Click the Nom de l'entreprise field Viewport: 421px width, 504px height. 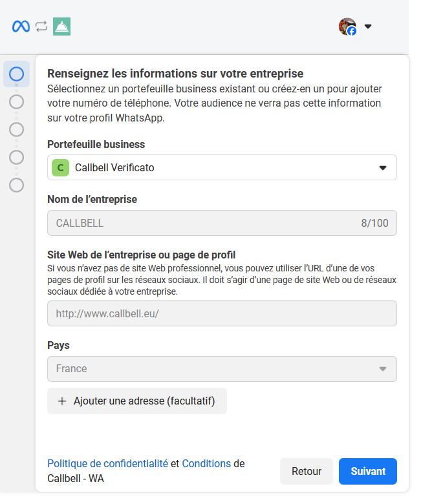(222, 223)
